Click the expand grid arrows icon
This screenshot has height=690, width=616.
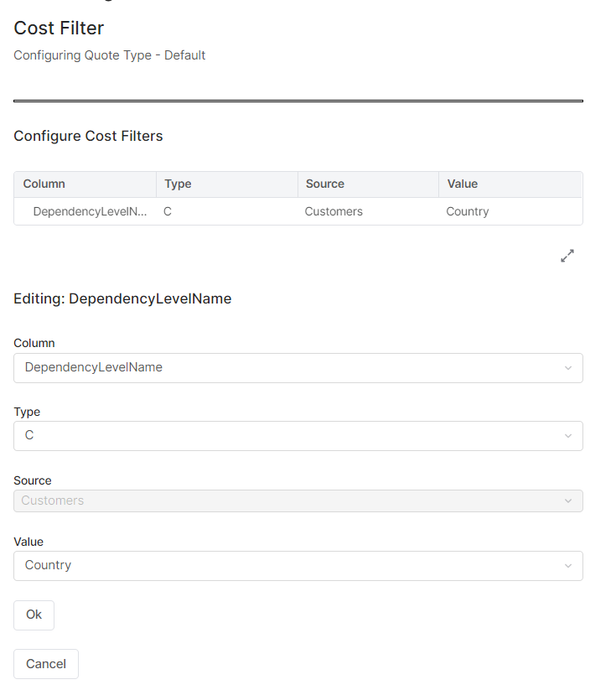tap(567, 257)
